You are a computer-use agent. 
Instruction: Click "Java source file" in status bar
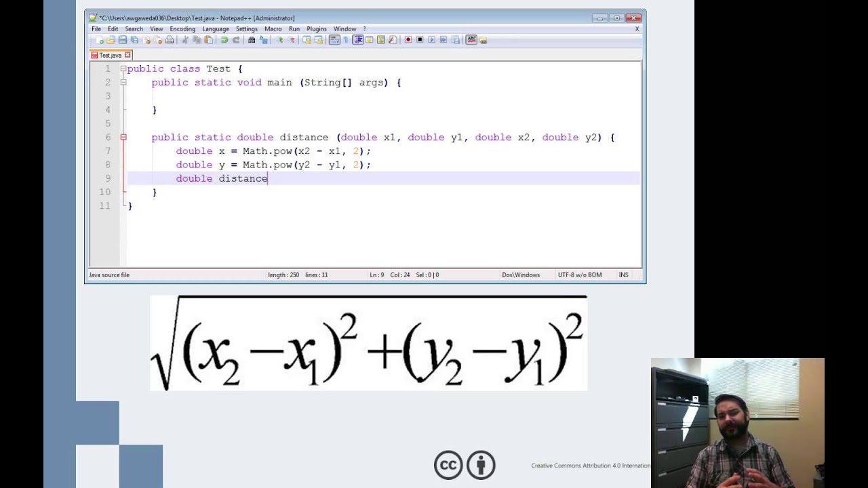tap(109, 275)
